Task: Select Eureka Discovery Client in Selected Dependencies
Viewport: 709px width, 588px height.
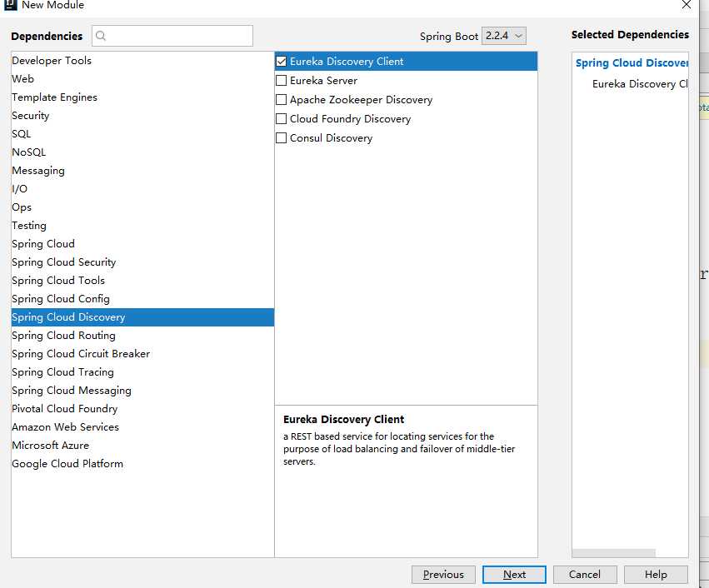Action: [x=640, y=84]
